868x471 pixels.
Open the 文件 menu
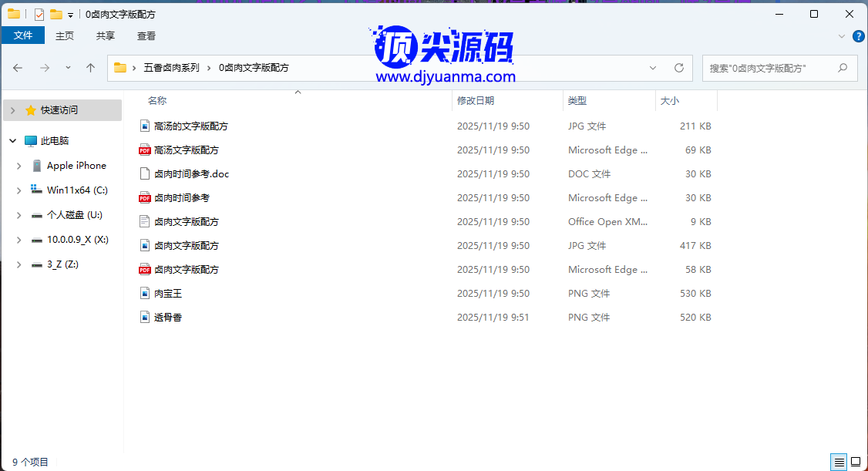click(x=23, y=35)
